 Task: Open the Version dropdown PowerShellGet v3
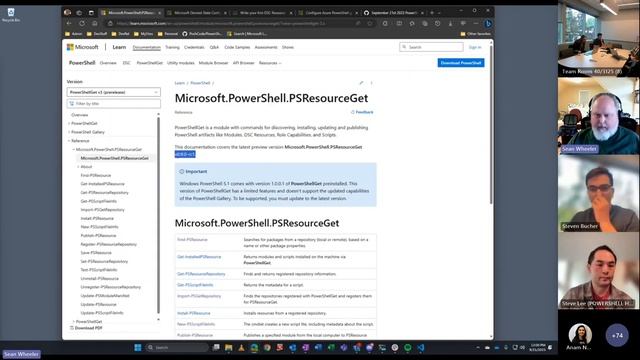pos(113,92)
